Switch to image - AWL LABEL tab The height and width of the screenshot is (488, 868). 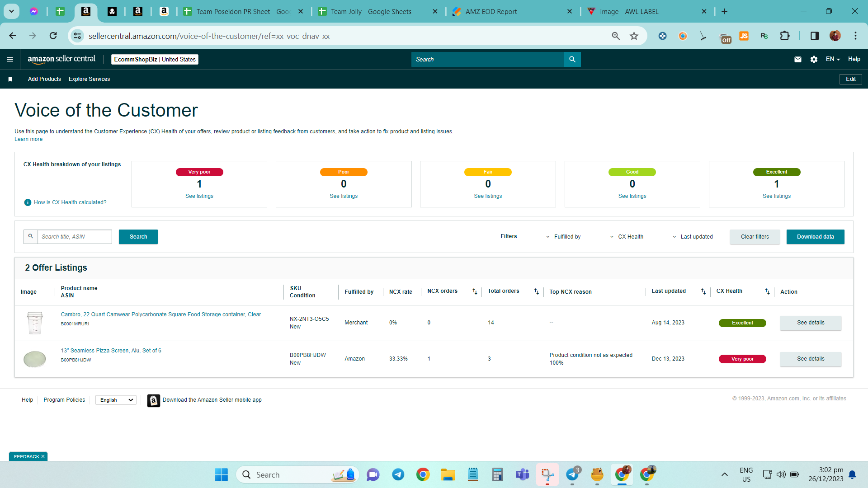click(x=629, y=12)
